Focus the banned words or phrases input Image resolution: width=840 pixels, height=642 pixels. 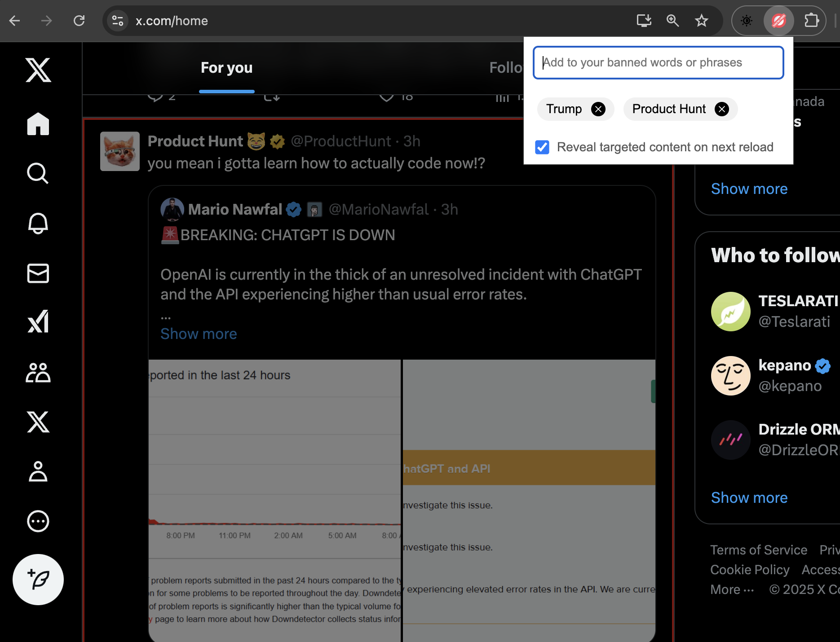click(658, 62)
